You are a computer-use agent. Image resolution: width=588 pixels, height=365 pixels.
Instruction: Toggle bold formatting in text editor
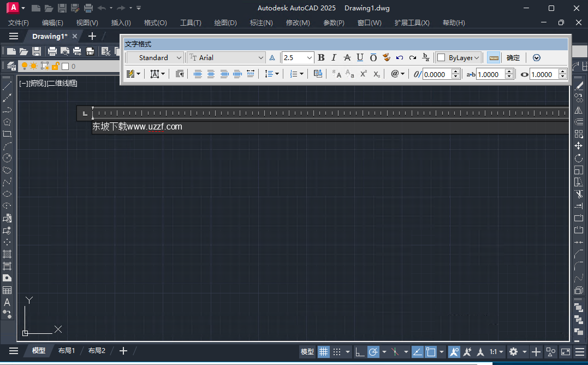pos(321,57)
